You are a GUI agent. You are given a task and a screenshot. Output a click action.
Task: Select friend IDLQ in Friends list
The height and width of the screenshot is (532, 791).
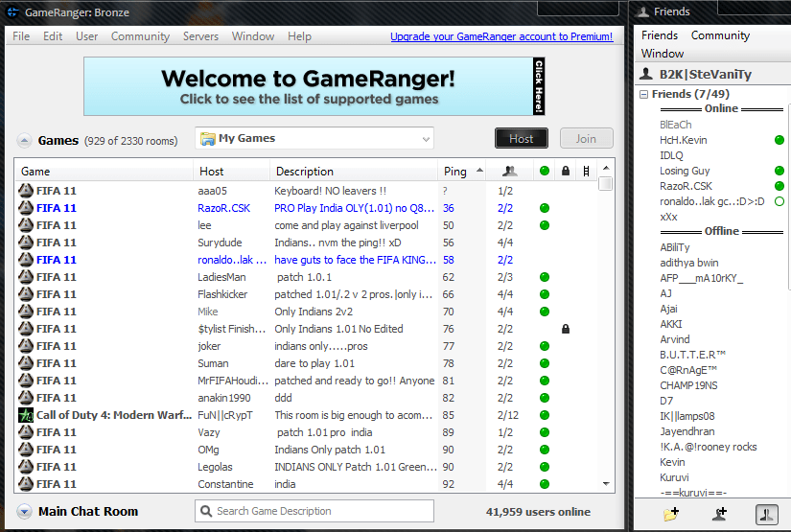point(671,155)
